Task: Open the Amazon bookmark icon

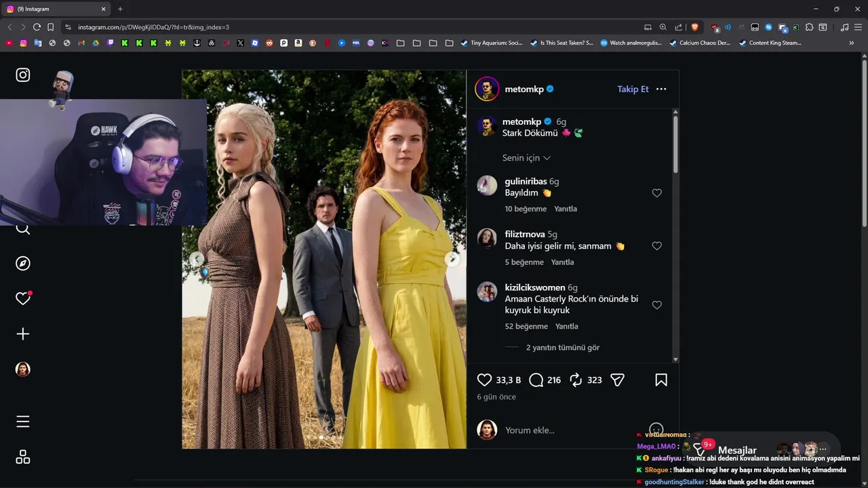Action: (x=298, y=43)
